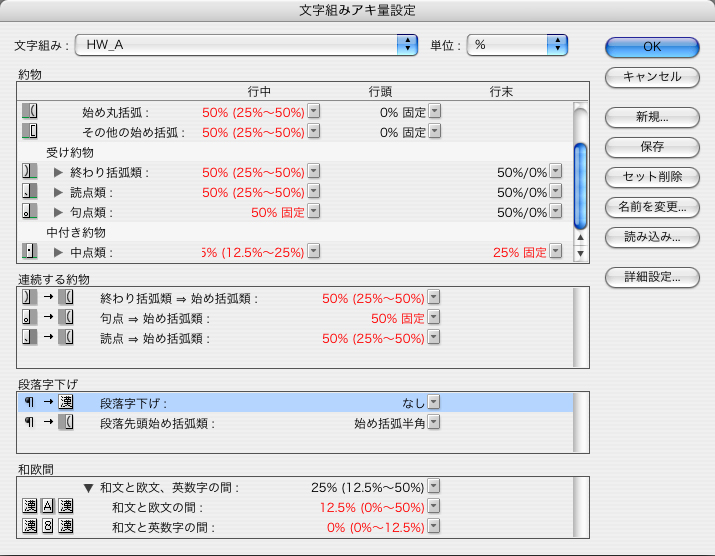Click the A icon in 和文と欧文の間 row
Viewport: 715px width, 556px height.
pos(48,506)
